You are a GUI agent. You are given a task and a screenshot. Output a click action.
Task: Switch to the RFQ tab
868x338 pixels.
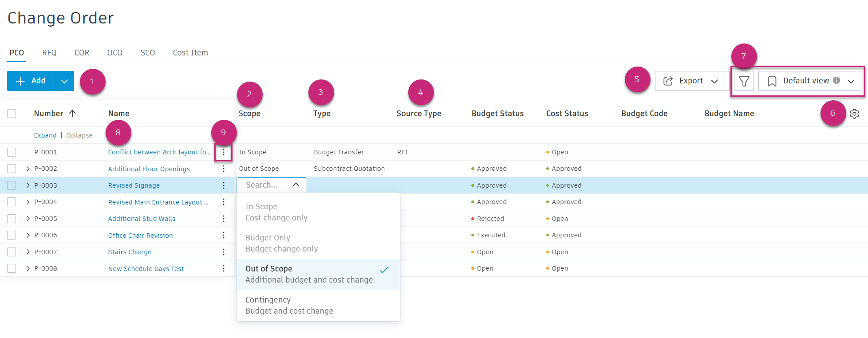point(49,53)
